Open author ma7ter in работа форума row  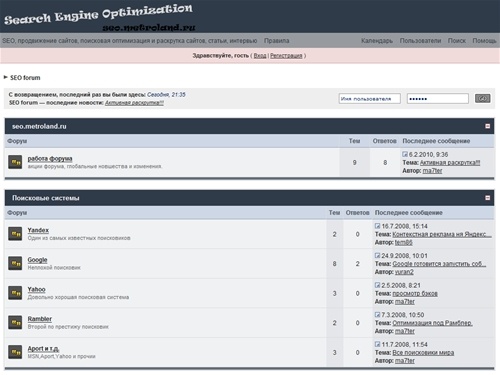pyautogui.click(x=432, y=171)
